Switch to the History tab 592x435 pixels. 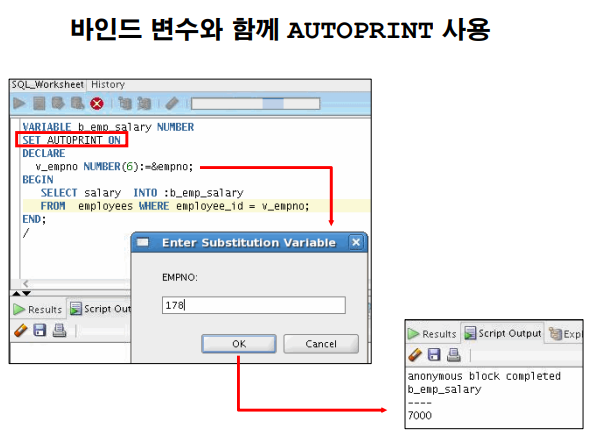point(108,85)
